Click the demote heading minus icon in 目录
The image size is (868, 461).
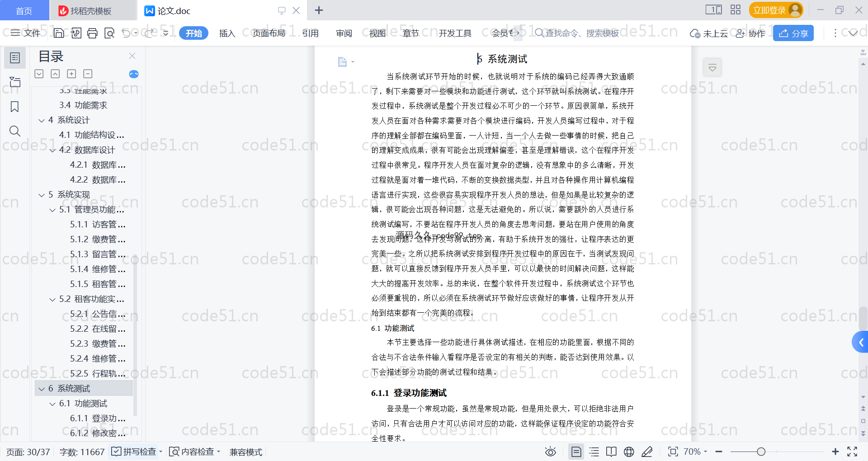88,74
